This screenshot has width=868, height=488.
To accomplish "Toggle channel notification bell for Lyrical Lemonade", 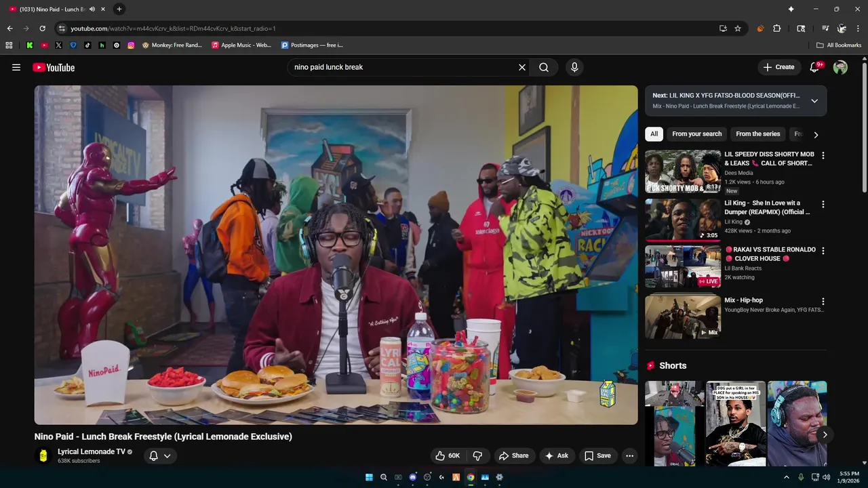I will [160, 455].
